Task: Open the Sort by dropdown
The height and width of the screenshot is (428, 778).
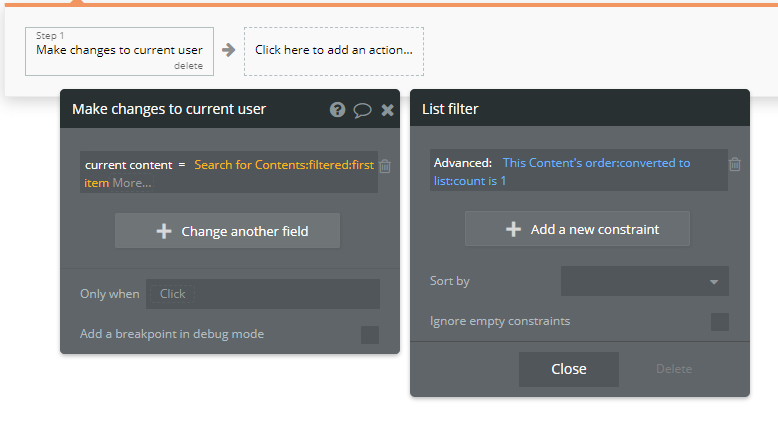Action: point(645,281)
